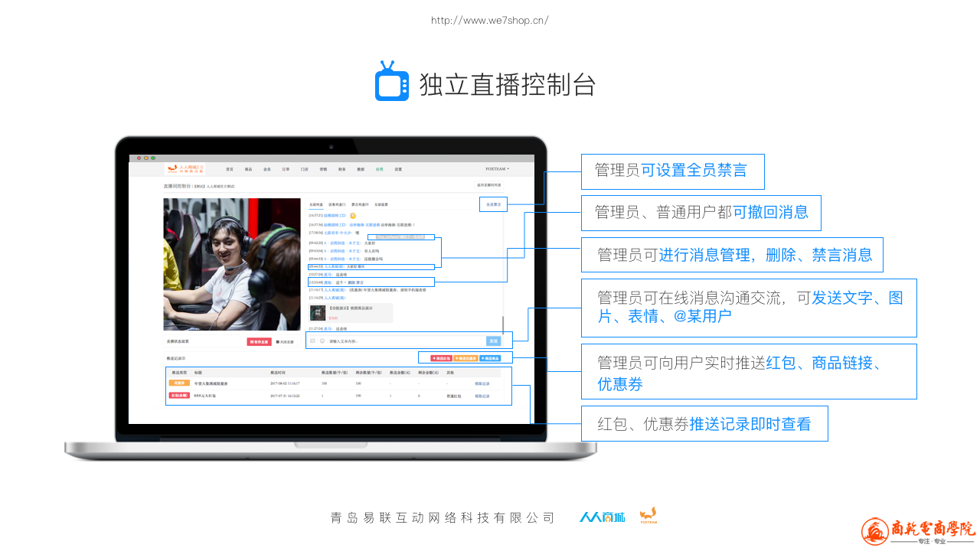Screen dimensions: 980x551
Task: Open 领取记录 for 年货大集满减限量券 row
Action: pyautogui.click(x=482, y=383)
